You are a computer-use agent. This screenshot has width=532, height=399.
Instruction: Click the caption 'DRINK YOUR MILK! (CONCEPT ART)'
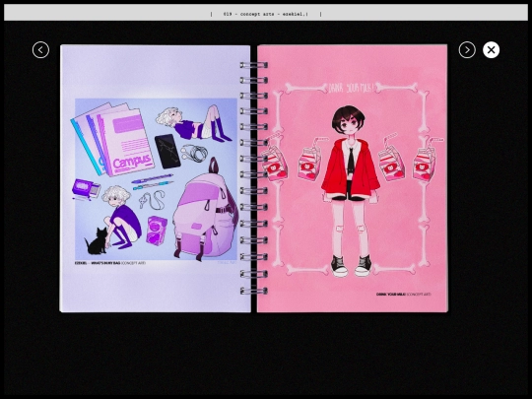click(403, 295)
